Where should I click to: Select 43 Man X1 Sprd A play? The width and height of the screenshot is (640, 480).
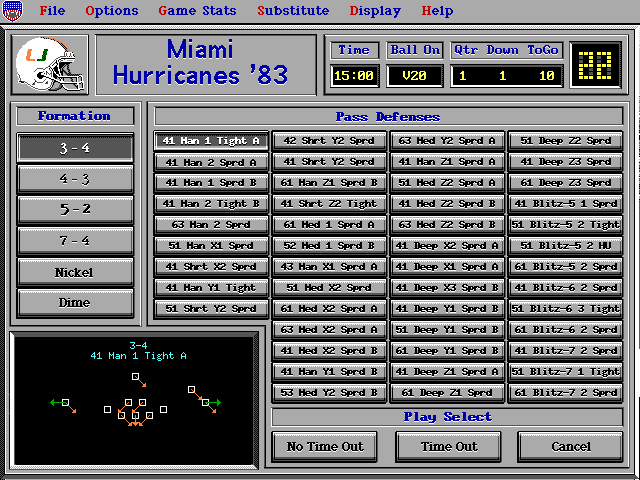[329, 267]
